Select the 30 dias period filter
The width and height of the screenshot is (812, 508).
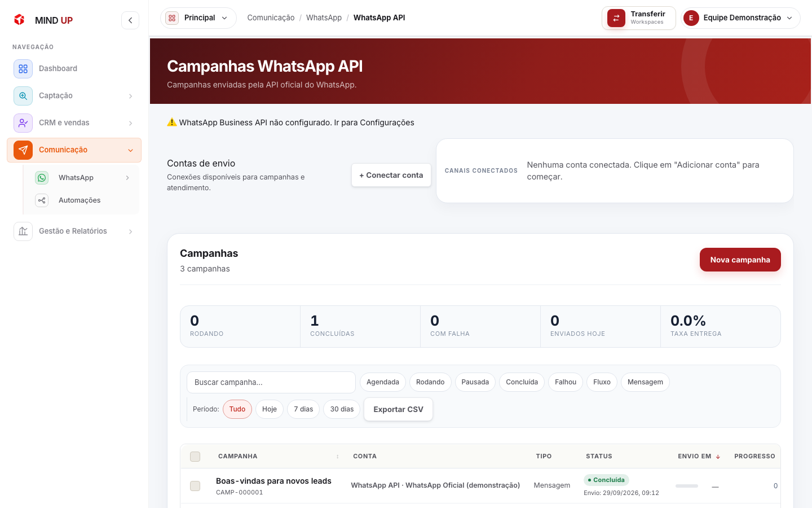(x=342, y=409)
